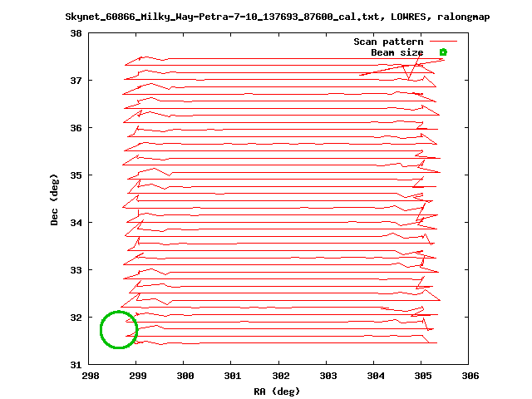Click x-axis tick label 298
Screen dimensions: 532x399
click(x=91, y=376)
